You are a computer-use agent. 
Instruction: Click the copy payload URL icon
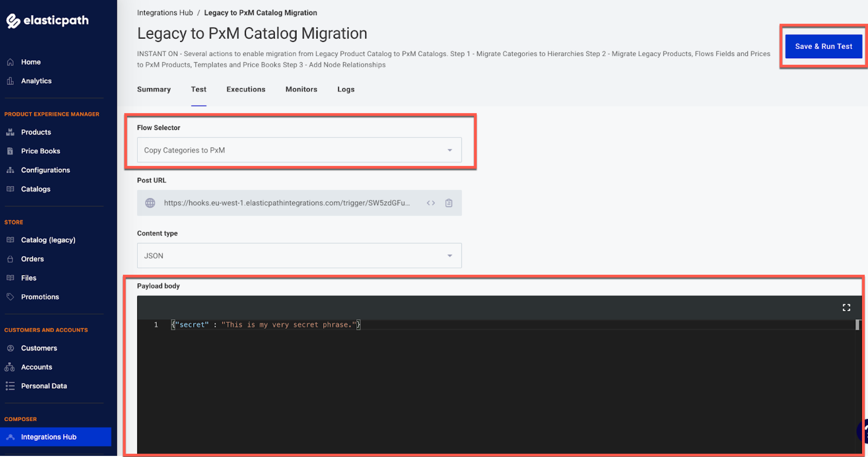point(449,203)
